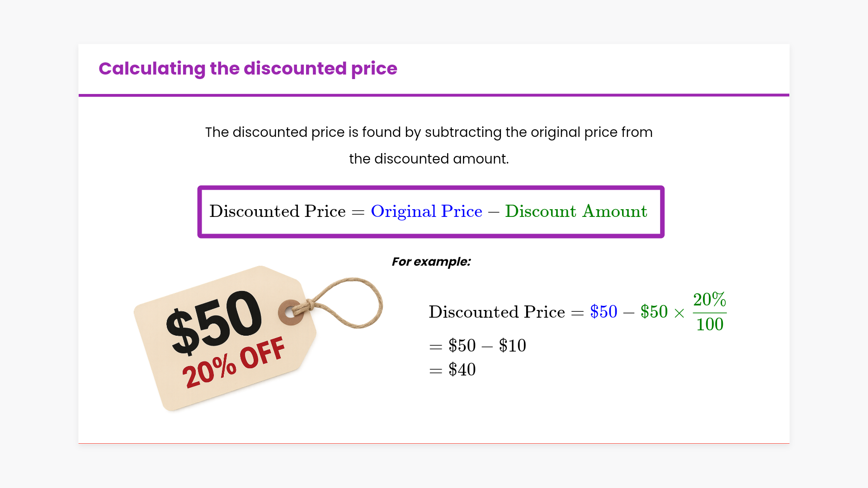Image resolution: width=868 pixels, height=488 pixels.
Task: Click the slide title "Calculating the discounted price"
Action: (248, 69)
